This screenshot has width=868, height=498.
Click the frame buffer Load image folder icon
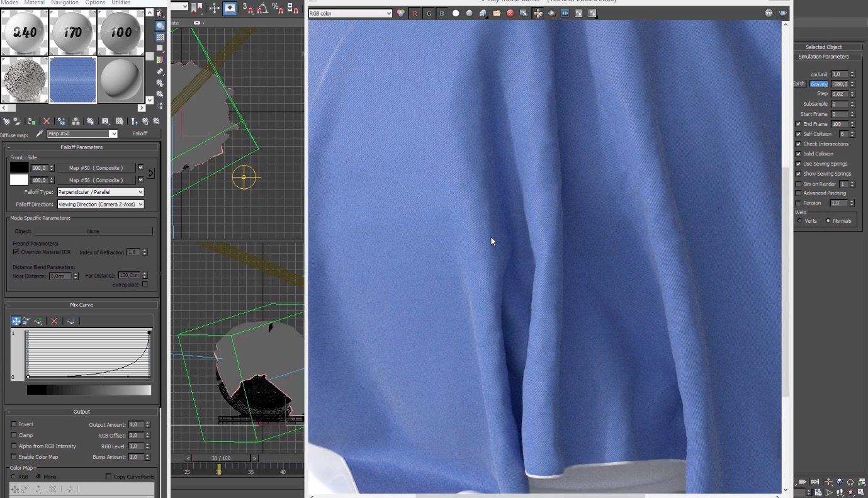(x=497, y=13)
